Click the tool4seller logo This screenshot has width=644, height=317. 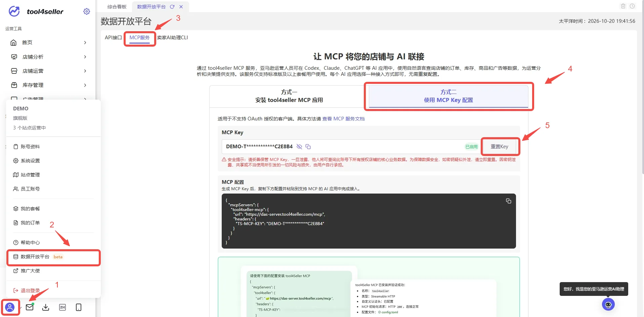(36, 11)
